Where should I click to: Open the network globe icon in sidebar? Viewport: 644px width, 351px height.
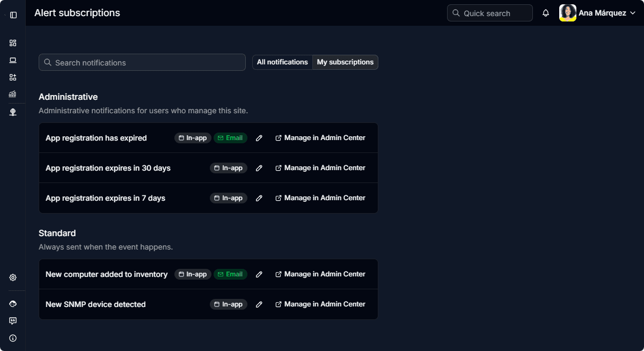click(x=13, y=112)
